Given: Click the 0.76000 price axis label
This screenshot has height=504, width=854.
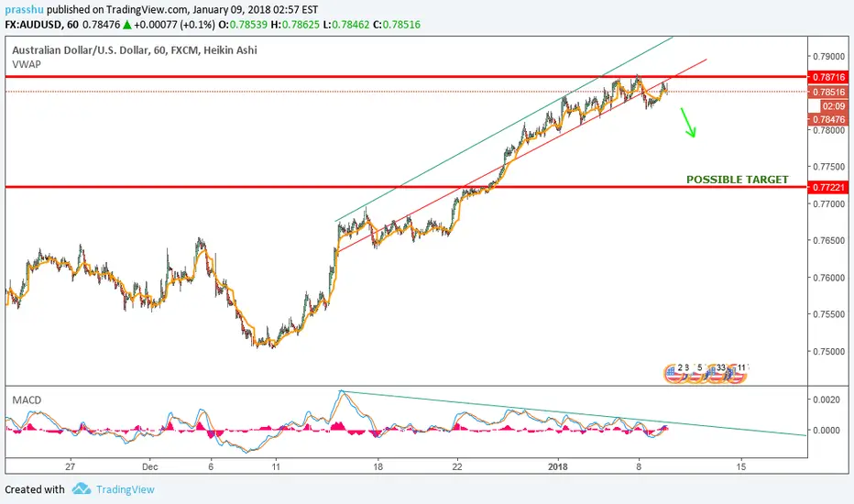Looking at the screenshot, I should point(829,278).
